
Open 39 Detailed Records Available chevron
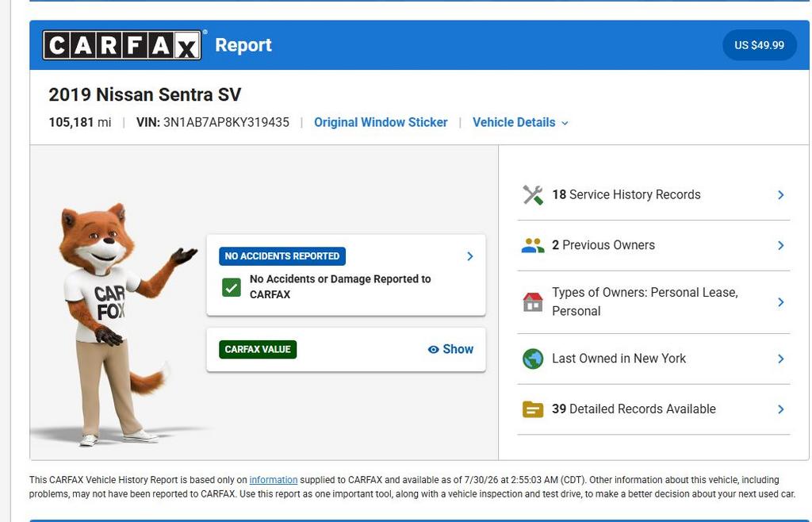(780, 409)
